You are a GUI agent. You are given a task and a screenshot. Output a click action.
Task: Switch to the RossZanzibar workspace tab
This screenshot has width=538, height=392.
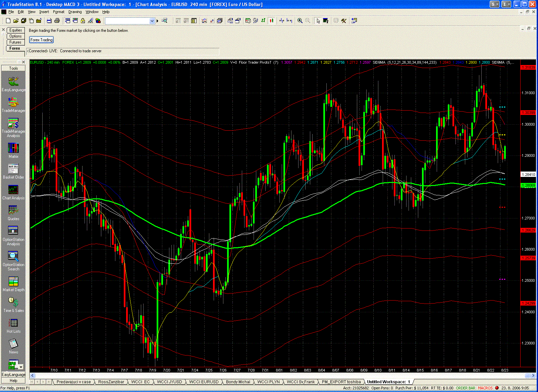point(111,382)
